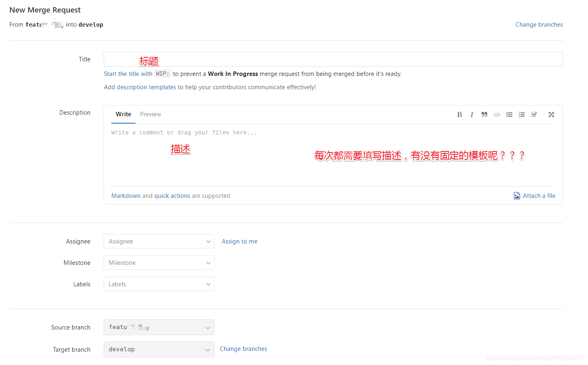588x365 pixels.
Task: Add a numbered list
Action: pyautogui.click(x=521, y=115)
